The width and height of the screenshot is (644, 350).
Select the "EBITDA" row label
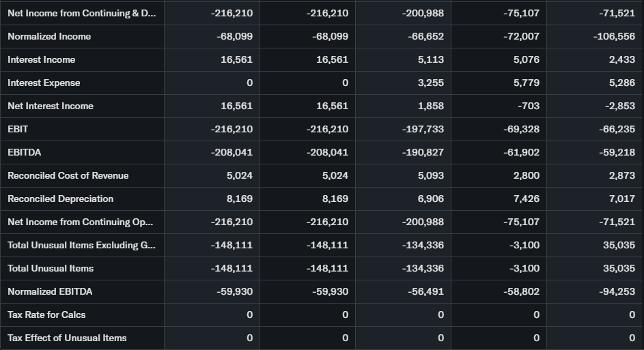pyautogui.click(x=25, y=153)
